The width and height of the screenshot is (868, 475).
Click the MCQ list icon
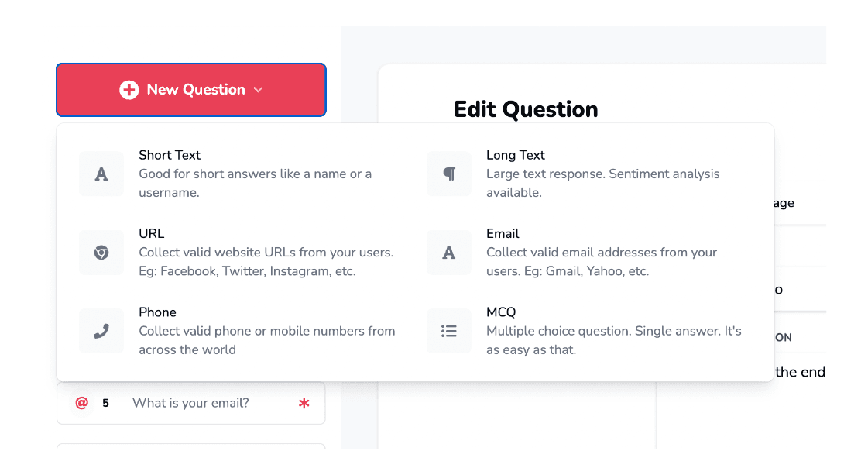click(449, 332)
